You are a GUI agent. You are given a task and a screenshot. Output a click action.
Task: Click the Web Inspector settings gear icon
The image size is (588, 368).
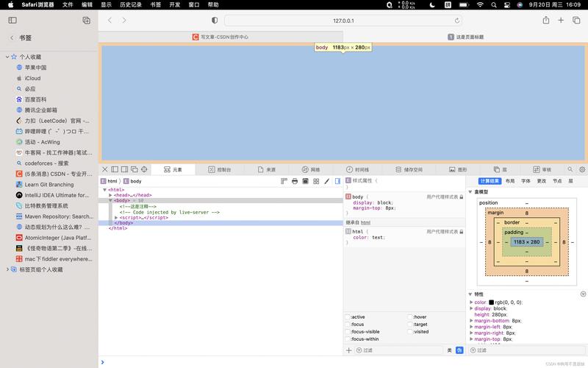click(x=582, y=169)
